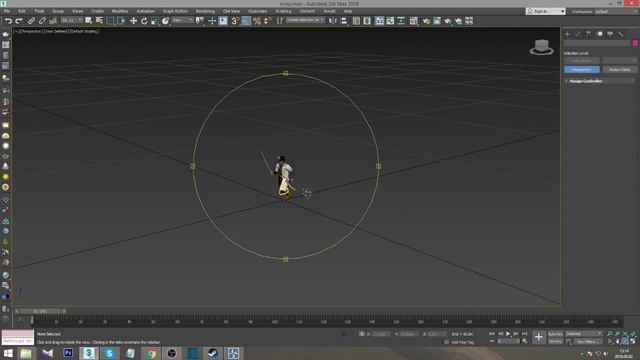Toggle Auto Key animation mode
The width and height of the screenshot is (640, 360).
[x=556, y=334]
